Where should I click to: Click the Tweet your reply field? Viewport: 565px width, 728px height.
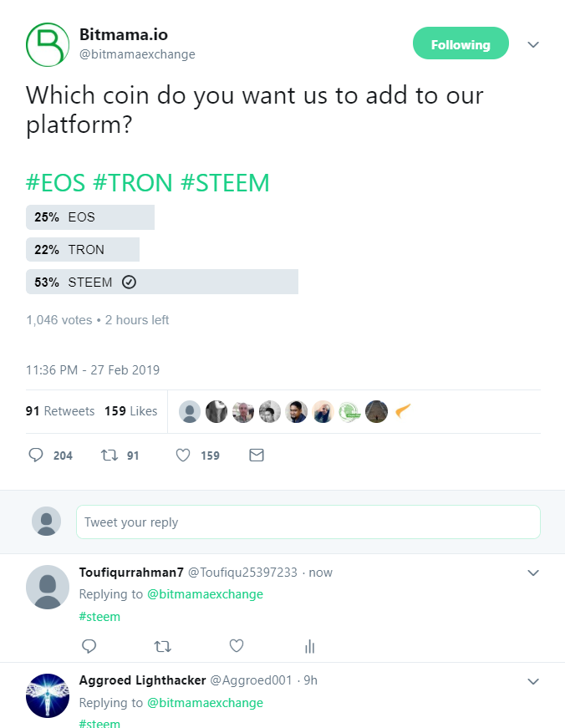pos(308,522)
